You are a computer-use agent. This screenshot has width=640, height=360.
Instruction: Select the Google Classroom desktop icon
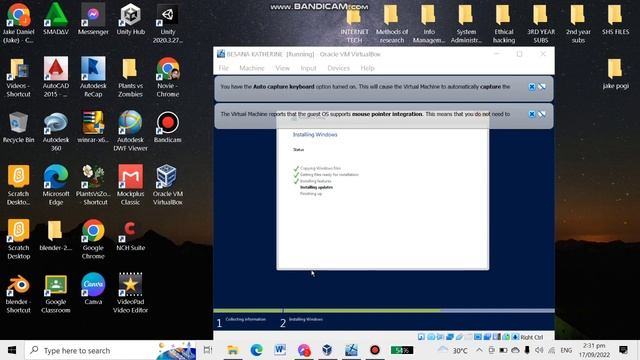click(x=56, y=292)
